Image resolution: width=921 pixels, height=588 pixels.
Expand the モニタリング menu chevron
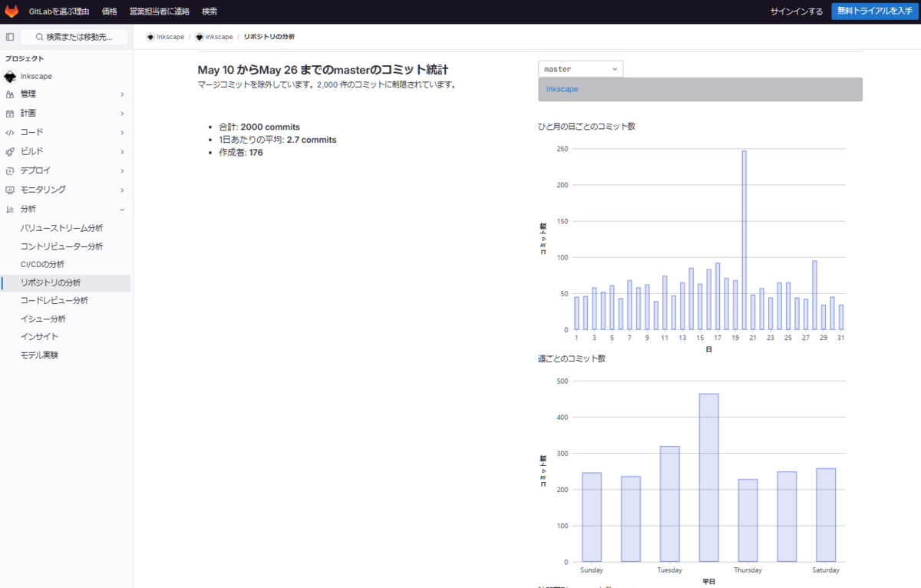122,190
